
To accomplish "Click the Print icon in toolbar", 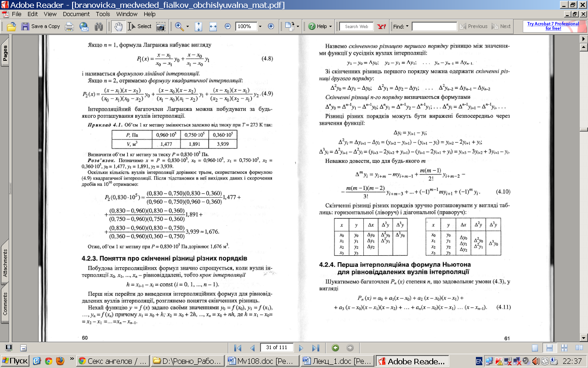I will pyautogui.click(x=69, y=26).
